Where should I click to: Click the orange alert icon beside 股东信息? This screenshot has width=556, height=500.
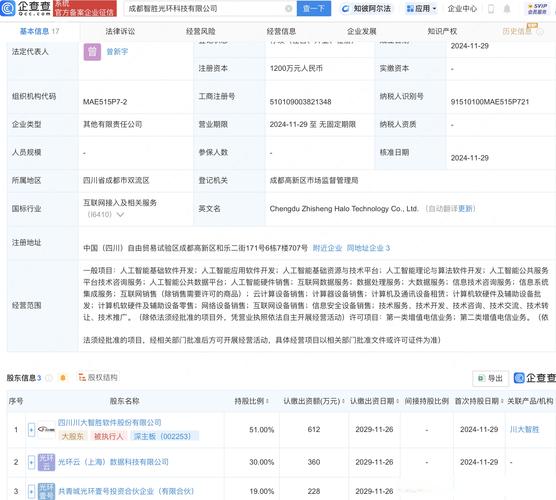pyautogui.click(x=63, y=378)
